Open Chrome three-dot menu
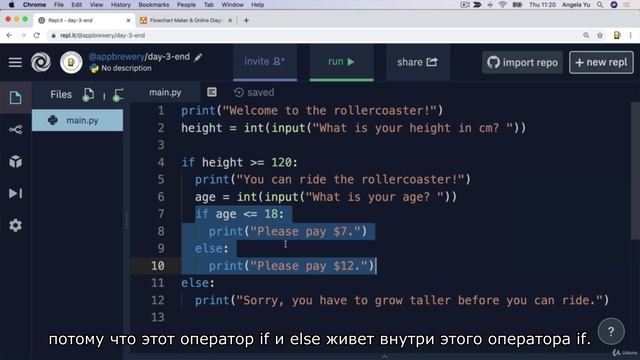 [x=631, y=36]
